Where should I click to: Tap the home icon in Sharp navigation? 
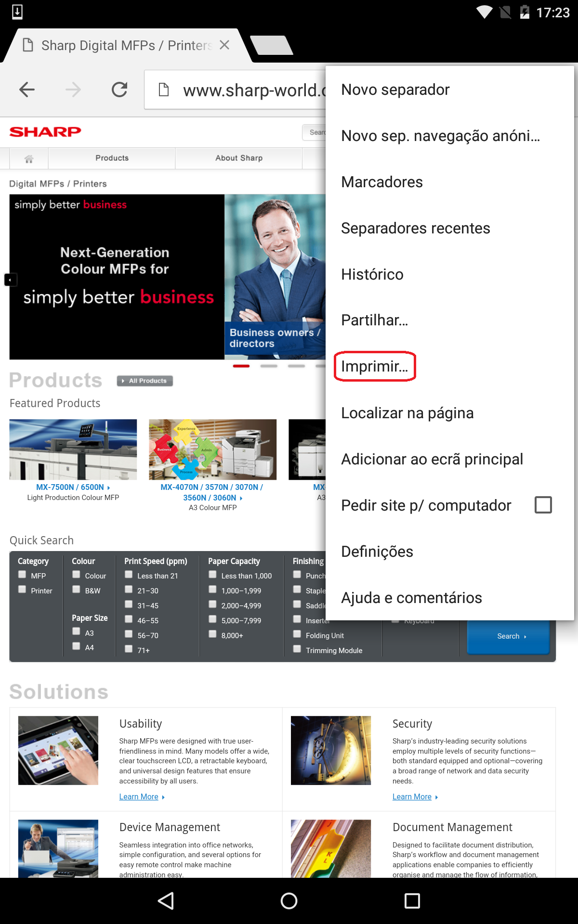click(x=29, y=158)
